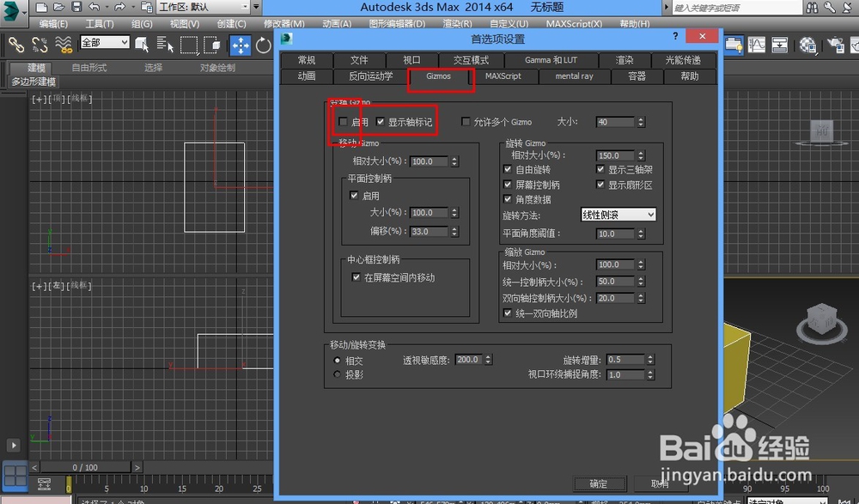Click the binoculars search icon
The height and width of the screenshot is (504, 859).
click(x=812, y=7)
